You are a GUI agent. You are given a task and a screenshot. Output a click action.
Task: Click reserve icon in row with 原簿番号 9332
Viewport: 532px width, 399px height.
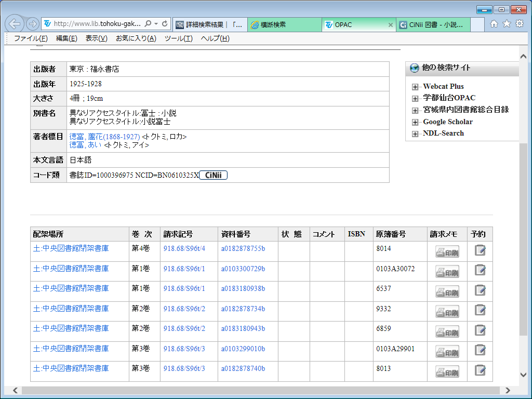480,311
